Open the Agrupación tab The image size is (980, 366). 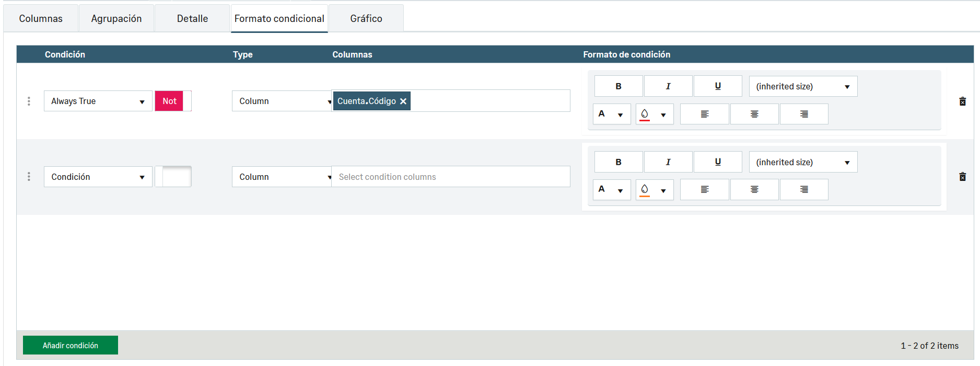tap(116, 19)
